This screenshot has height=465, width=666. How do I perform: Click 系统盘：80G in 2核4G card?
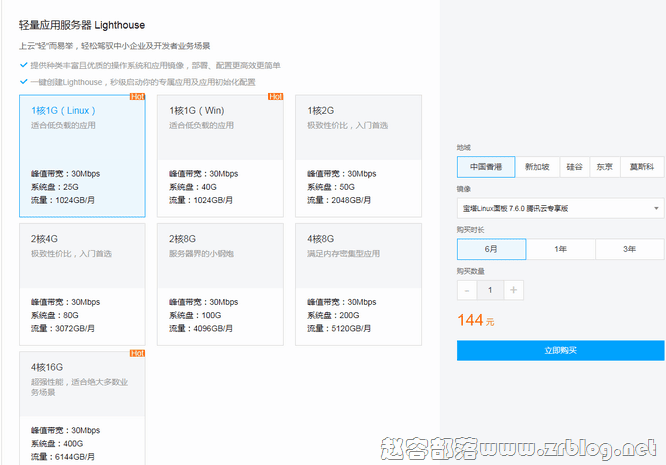click(55, 315)
